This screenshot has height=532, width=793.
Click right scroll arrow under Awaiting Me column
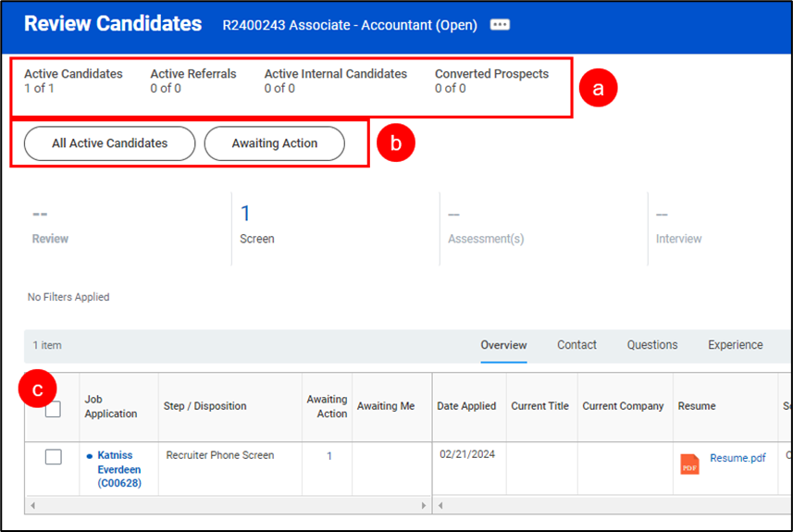point(425,506)
